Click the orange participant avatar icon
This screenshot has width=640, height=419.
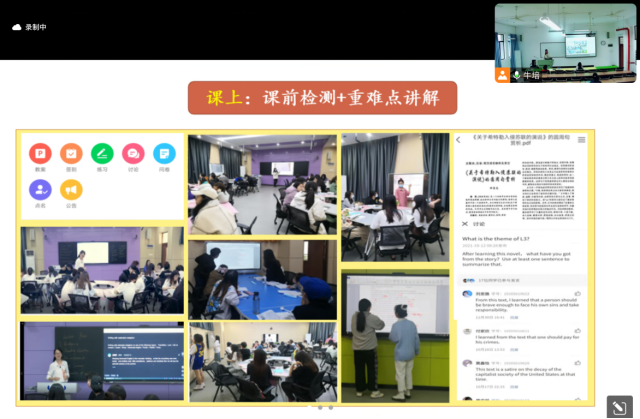503,75
